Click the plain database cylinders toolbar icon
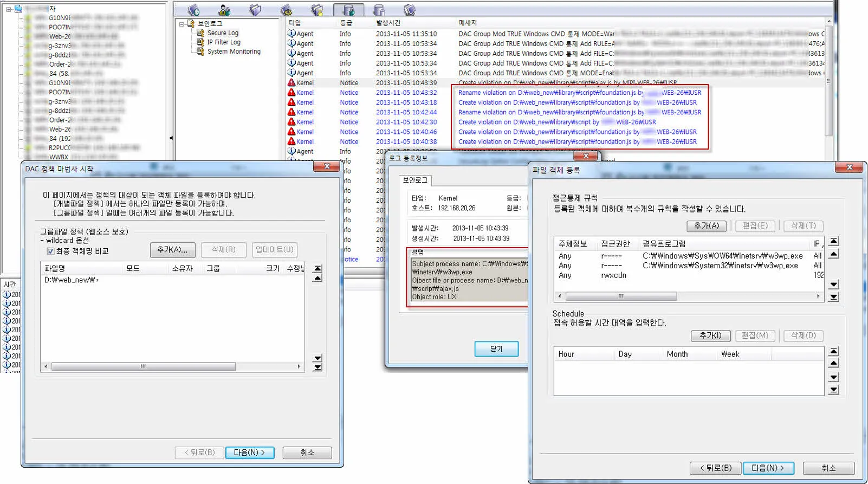Screen dimensions: 868x484 (x=379, y=10)
